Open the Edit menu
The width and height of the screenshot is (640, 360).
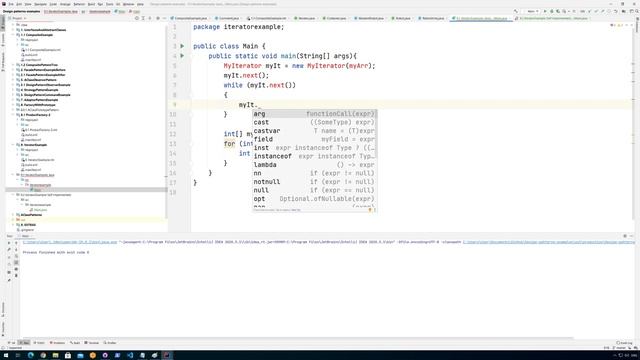click(19, 4)
